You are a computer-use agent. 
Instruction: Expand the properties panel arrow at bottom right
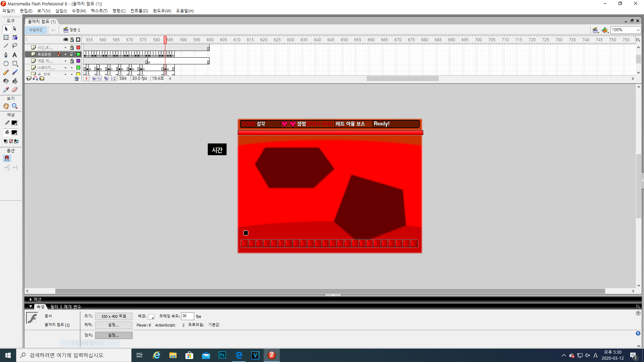coord(638,346)
